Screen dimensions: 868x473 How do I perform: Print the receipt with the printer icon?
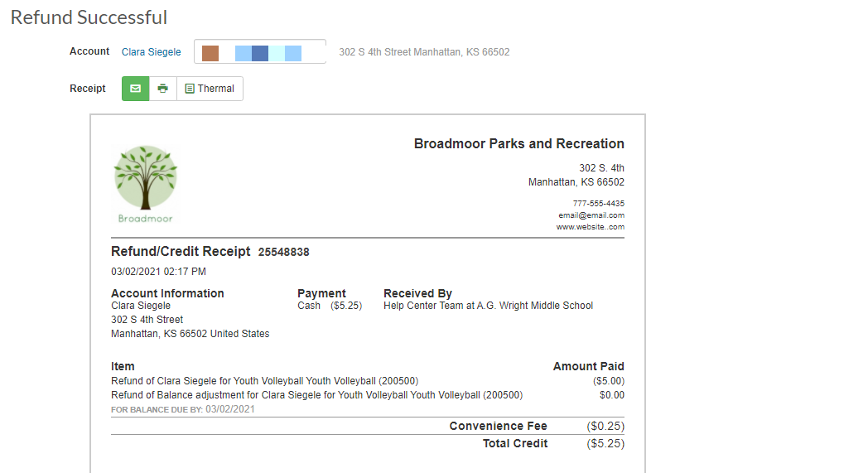click(162, 89)
